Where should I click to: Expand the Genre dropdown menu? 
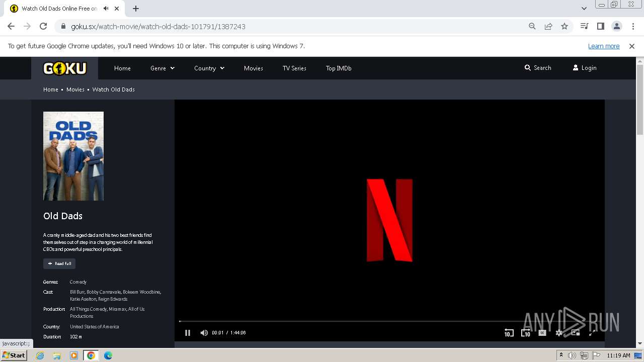pos(163,68)
